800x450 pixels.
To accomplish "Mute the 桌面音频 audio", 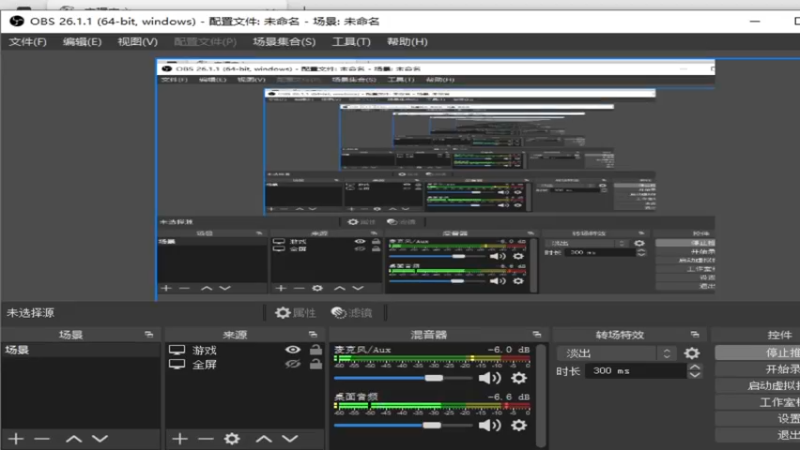I will (x=489, y=425).
